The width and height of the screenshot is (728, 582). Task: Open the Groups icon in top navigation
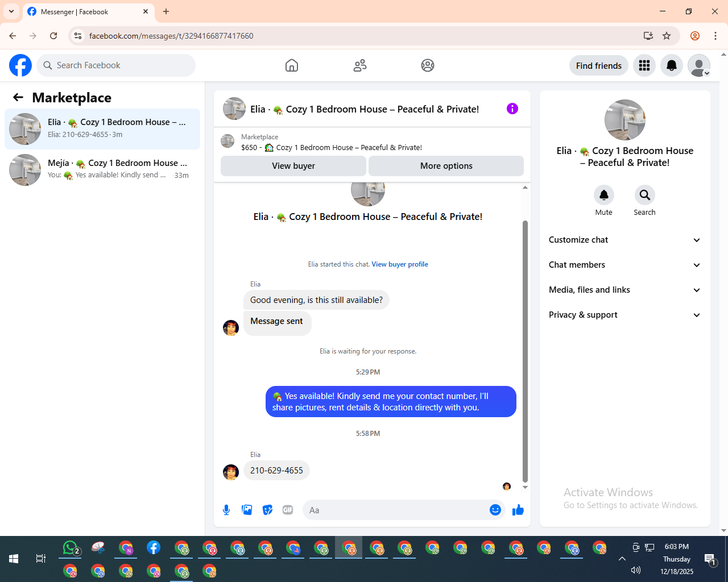[x=428, y=65]
